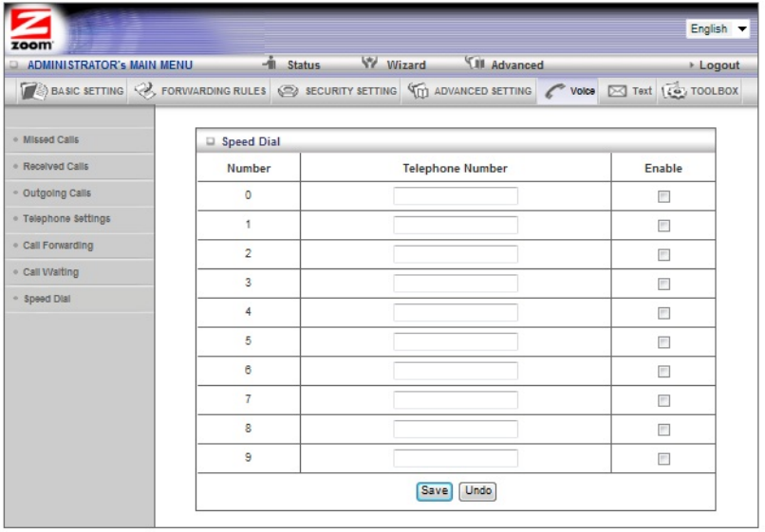Open Call Forwarding in sidebar
The height and width of the screenshot is (532, 765).
coord(58,246)
